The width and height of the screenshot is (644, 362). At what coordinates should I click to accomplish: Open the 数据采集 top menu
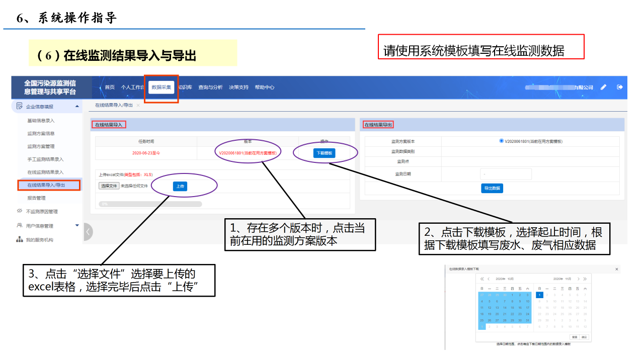162,87
